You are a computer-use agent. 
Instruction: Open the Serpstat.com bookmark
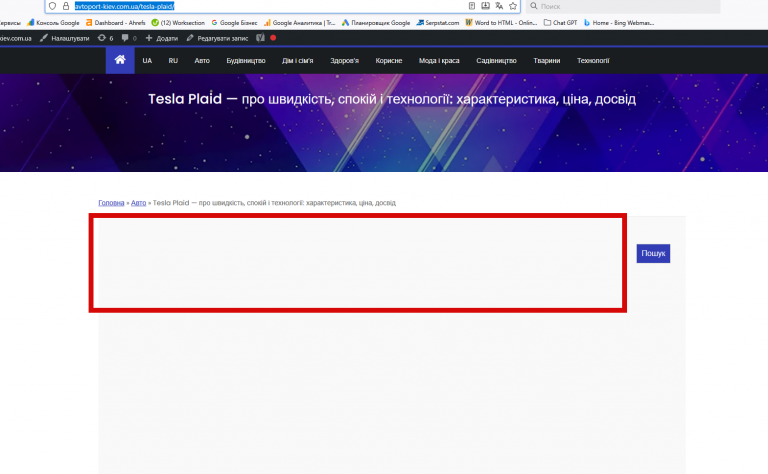[438, 23]
